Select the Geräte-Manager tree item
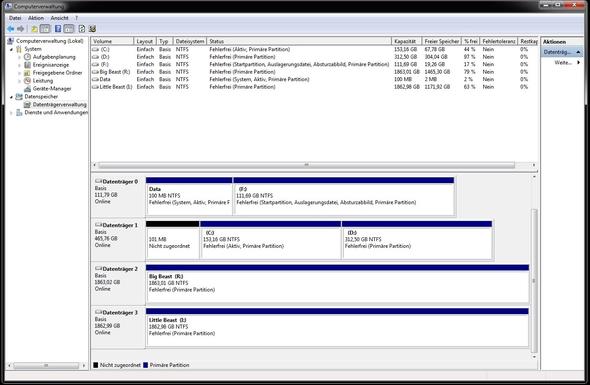This screenshot has width=590, height=385. [x=52, y=88]
